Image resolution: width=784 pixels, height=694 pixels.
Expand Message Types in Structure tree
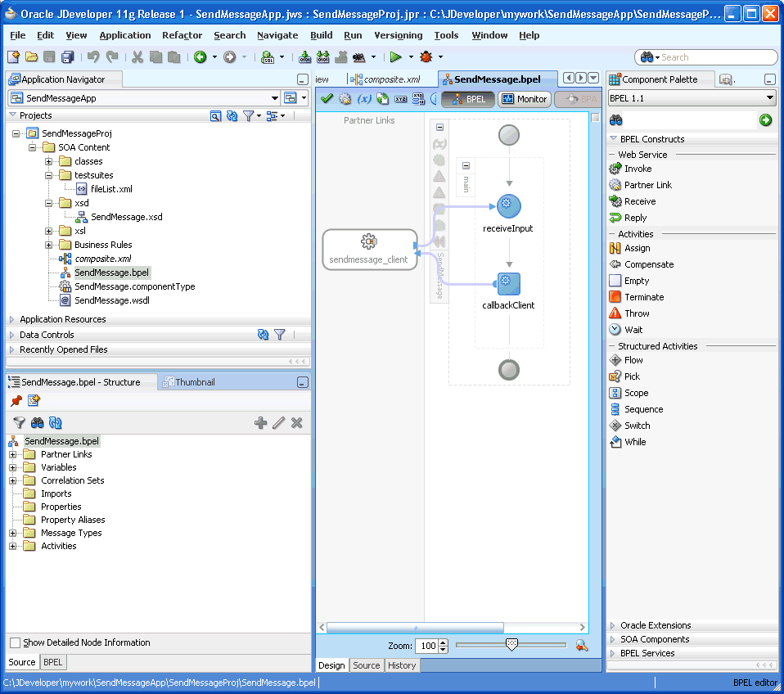pos(13,533)
